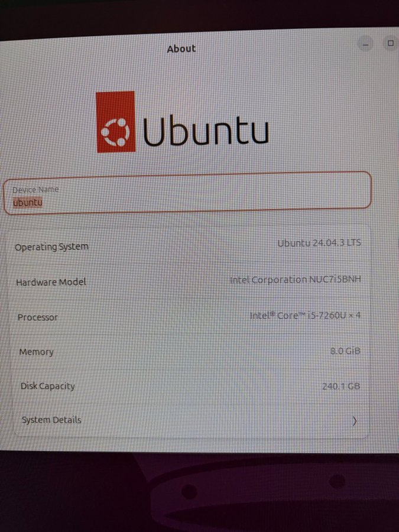Maximize the About window

click(x=391, y=43)
